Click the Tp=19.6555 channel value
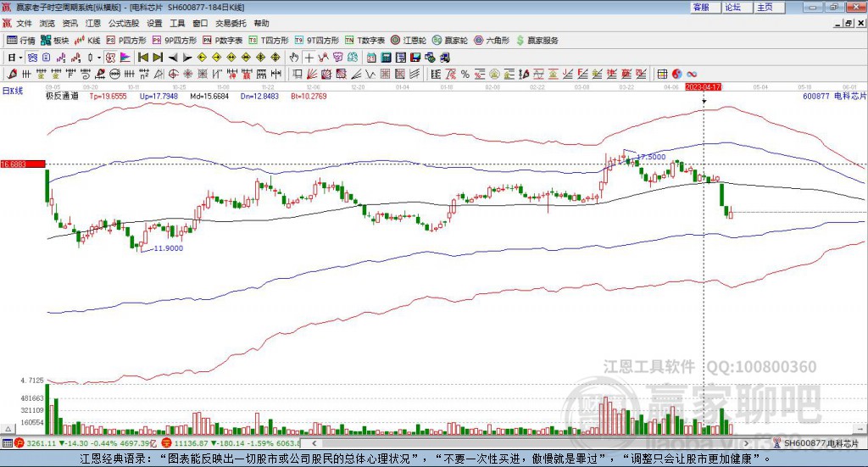 coord(108,96)
